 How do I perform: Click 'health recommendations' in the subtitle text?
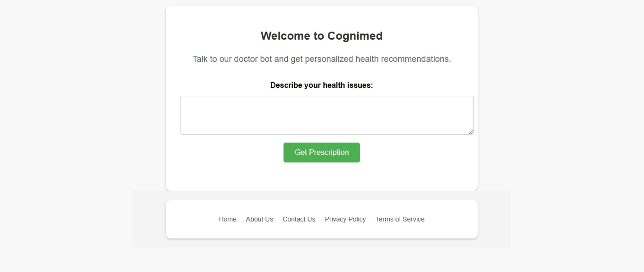pyautogui.click(x=404, y=59)
